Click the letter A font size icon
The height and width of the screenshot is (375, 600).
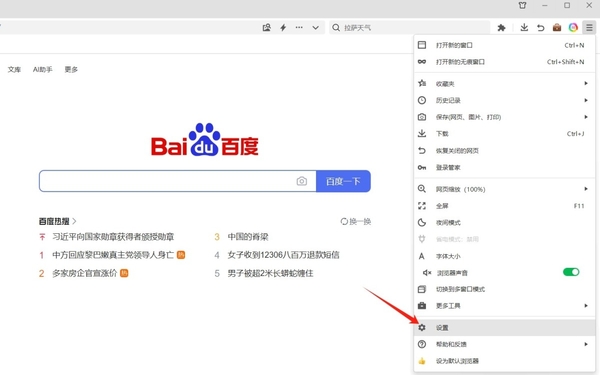tap(421, 256)
